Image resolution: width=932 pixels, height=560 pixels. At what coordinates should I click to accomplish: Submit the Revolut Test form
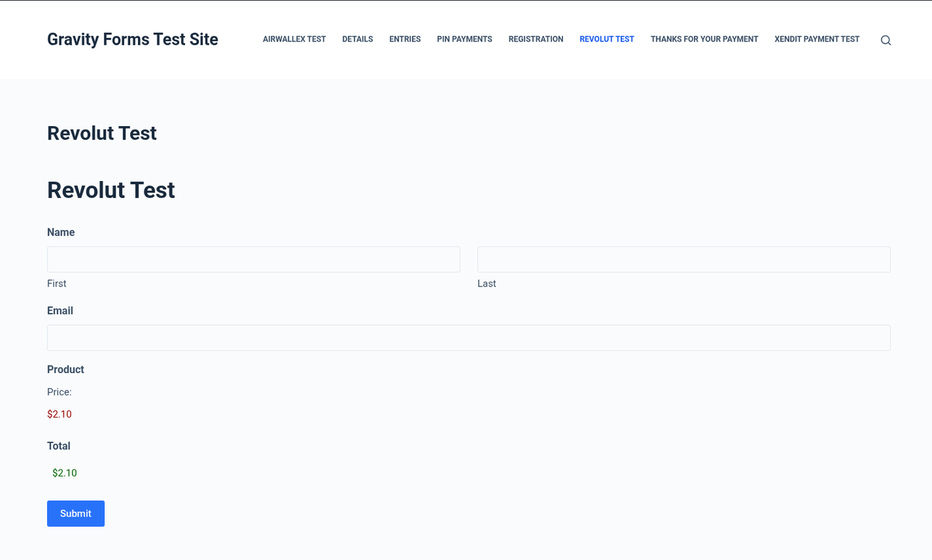(76, 513)
